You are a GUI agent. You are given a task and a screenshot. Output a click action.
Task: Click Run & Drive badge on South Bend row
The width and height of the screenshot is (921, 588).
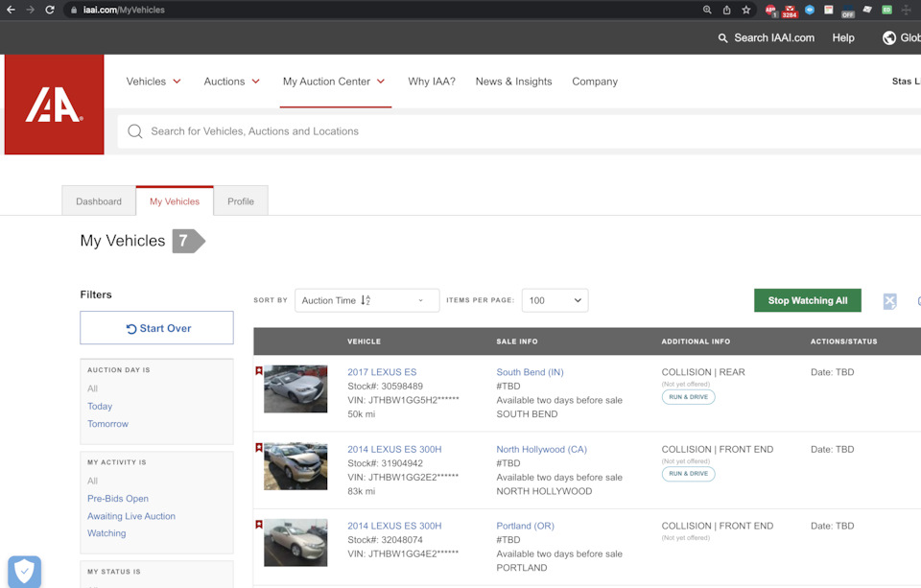(689, 397)
